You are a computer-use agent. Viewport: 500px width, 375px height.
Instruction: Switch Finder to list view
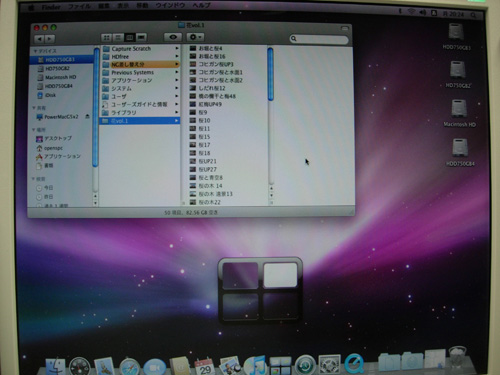pos(118,38)
